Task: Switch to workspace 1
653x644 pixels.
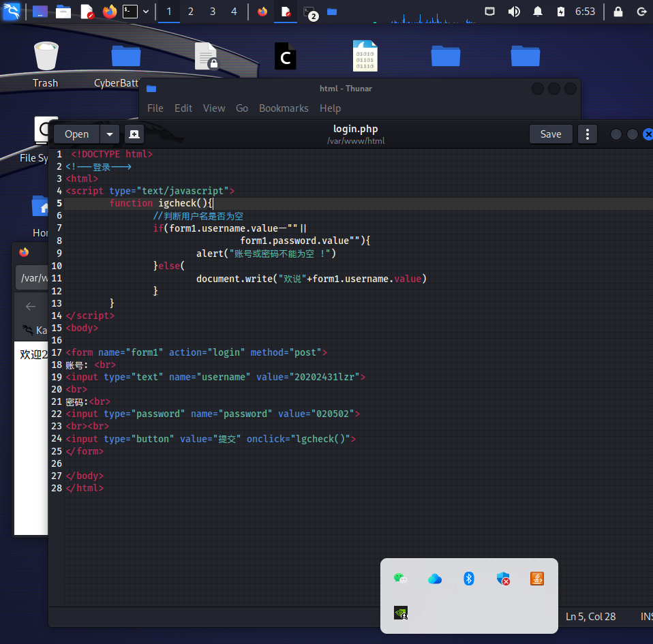Action: coord(169,12)
